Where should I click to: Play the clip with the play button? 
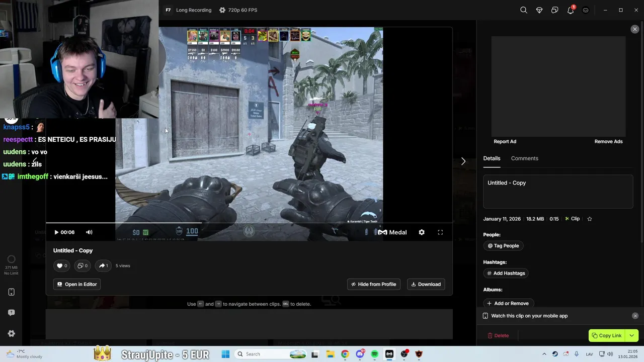(56, 232)
